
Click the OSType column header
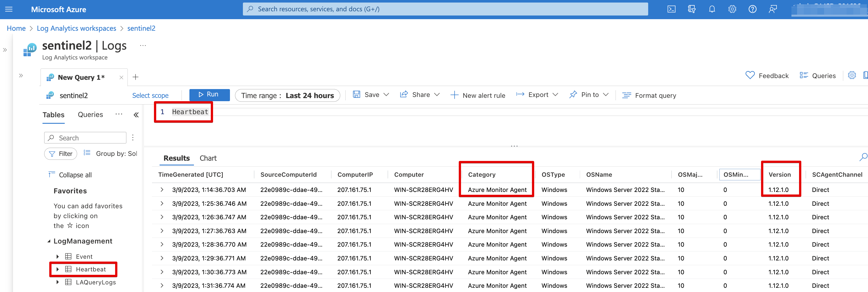(x=553, y=174)
